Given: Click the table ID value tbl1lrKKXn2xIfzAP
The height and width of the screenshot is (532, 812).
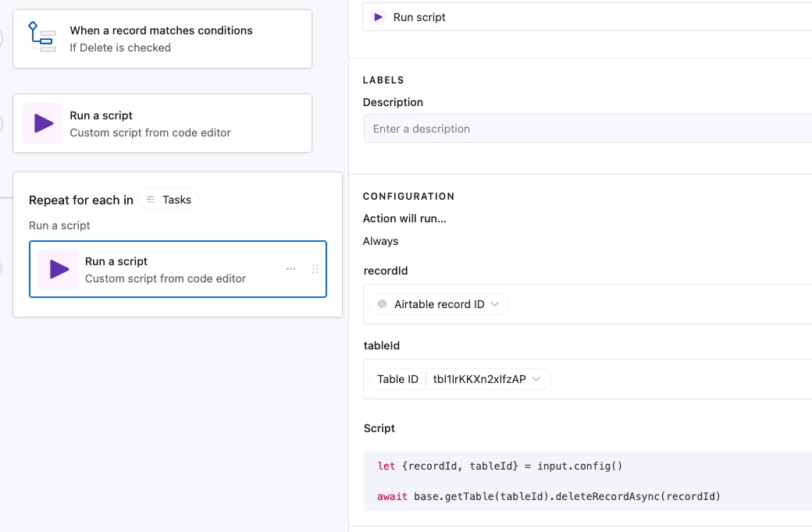Looking at the screenshot, I should 479,379.
